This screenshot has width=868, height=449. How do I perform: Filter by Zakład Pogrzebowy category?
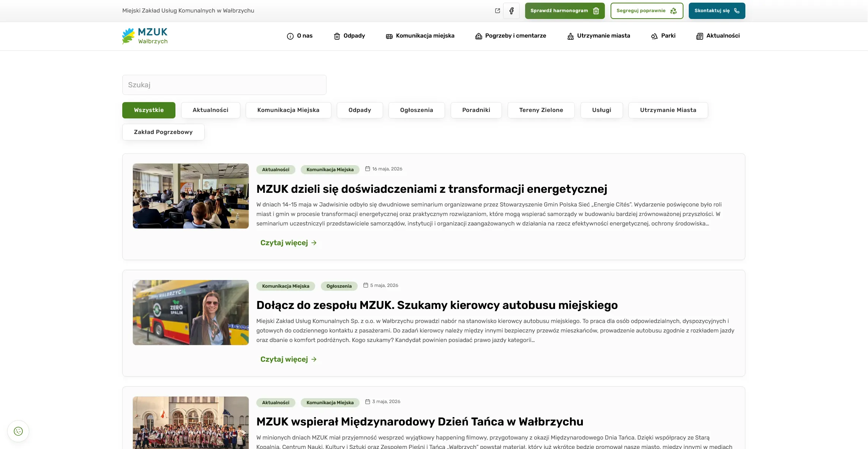[x=163, y=132]
